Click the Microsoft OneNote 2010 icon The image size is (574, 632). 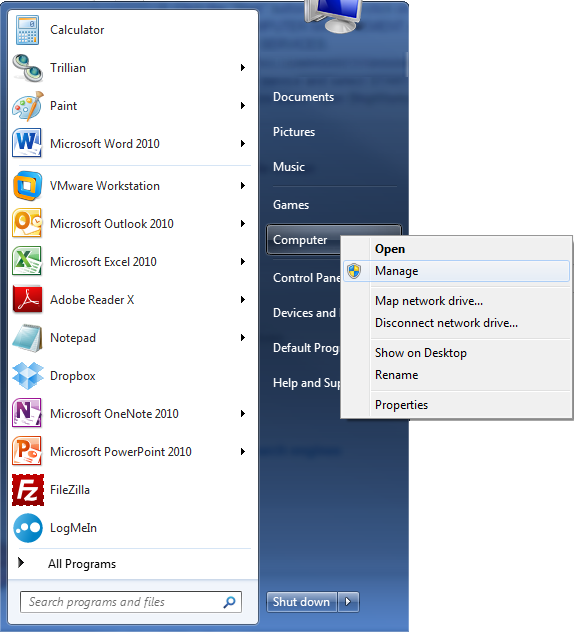click(x=27, y=413)
